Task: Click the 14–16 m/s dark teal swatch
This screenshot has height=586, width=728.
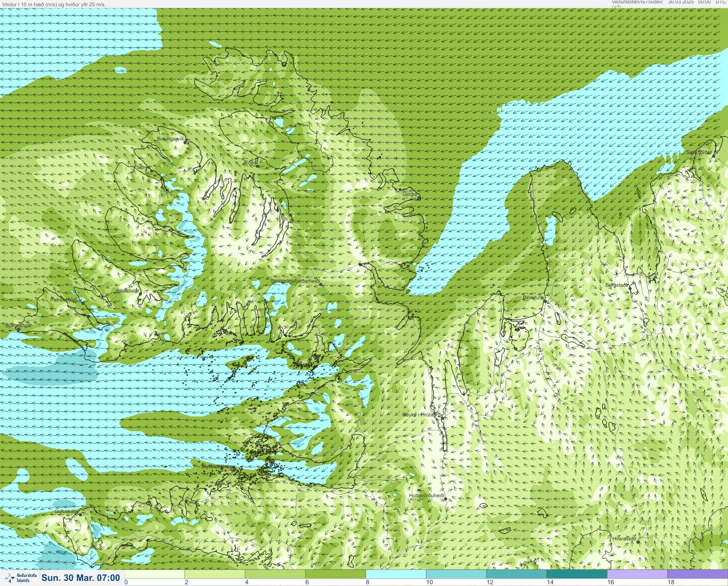Action: (577, 575)
